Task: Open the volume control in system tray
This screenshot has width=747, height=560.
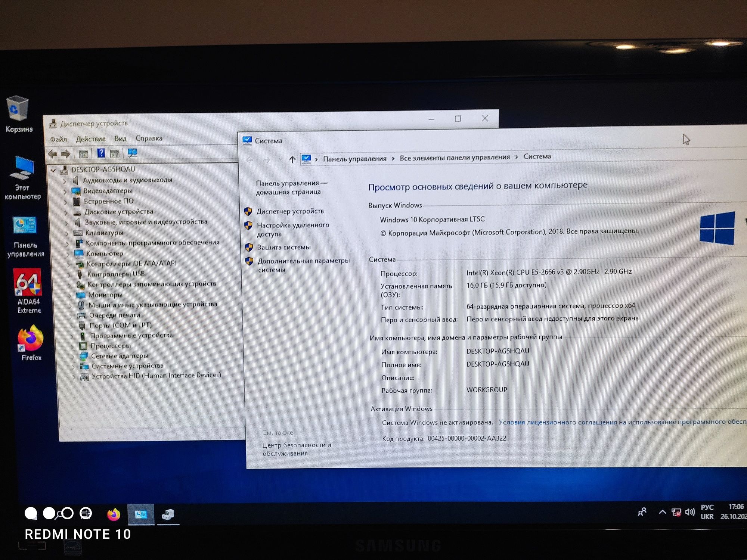Action: click(690, 512)
